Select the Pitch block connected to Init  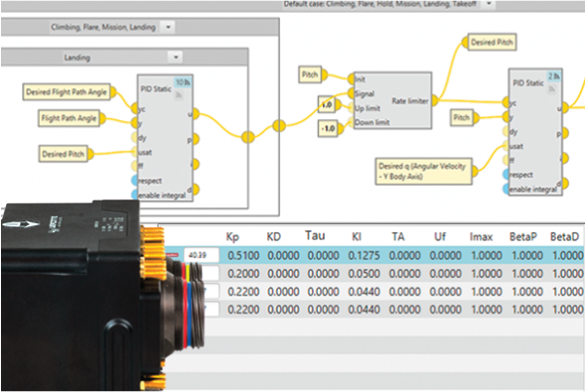click(x=310, y=74)
